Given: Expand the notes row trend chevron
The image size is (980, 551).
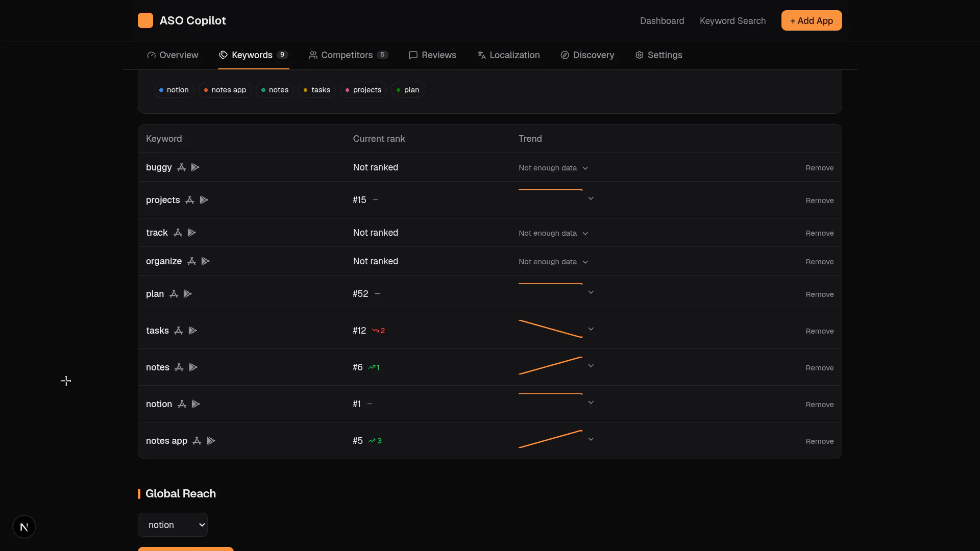Looking at the screenshot, I should [x=591, y=366].
